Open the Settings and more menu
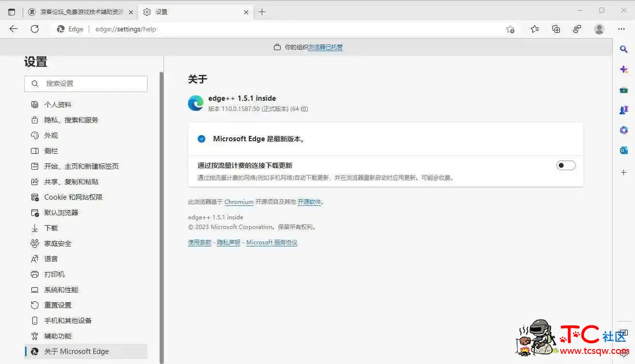 [621, 29]
